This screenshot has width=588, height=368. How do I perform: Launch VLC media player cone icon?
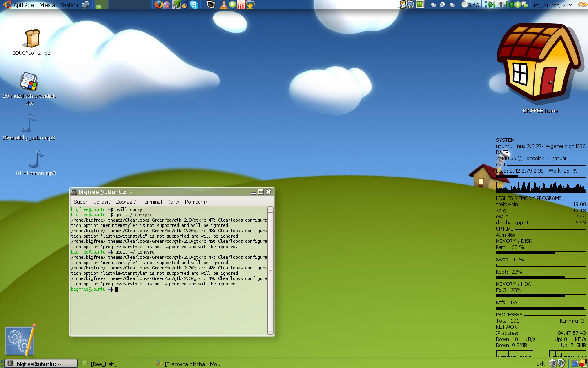point(224,5)
